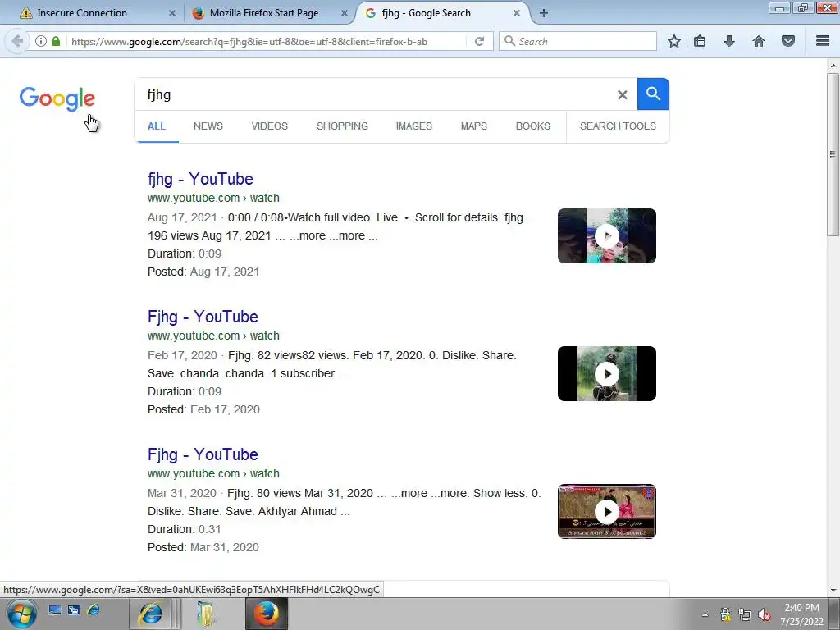Switch to MAPS results
The height and width of the screenshot is (630, 840).
474,126
